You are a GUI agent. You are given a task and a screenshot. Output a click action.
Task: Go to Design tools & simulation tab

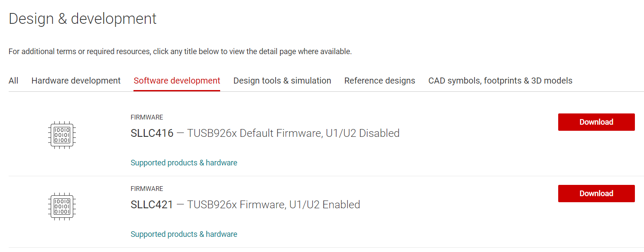(x=282, y=81)
